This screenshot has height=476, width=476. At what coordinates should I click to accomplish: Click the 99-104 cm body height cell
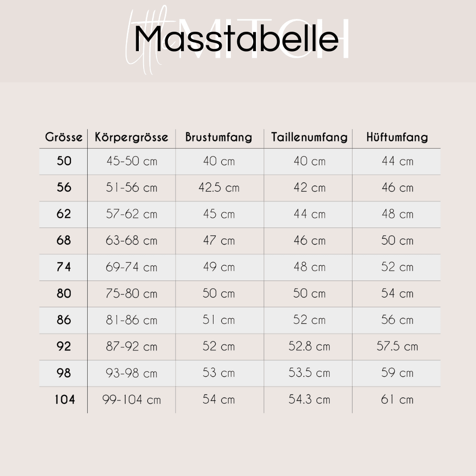131,400
